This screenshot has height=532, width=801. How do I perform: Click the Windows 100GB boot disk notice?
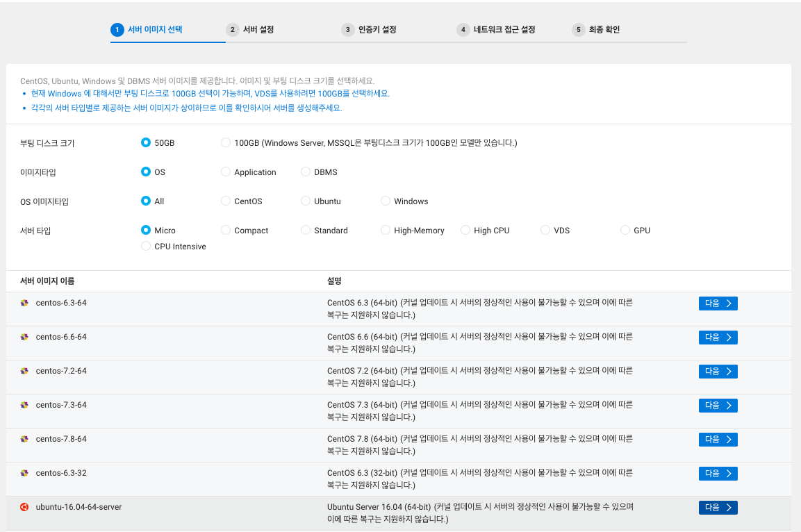tap(210, 94)
